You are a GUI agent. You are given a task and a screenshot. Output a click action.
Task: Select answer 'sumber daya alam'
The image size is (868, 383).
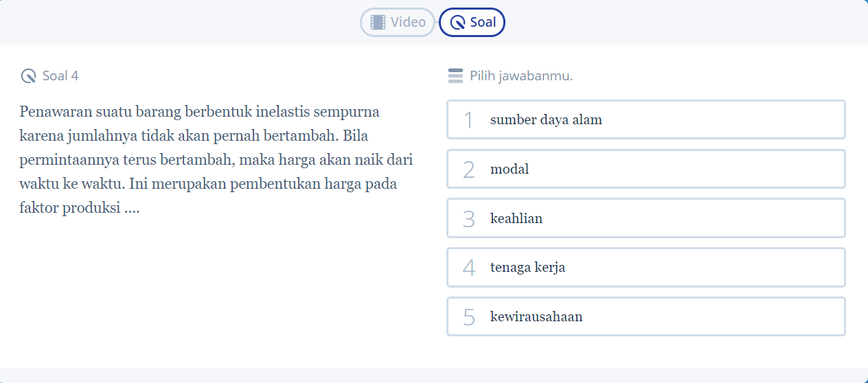pos(646,120)
